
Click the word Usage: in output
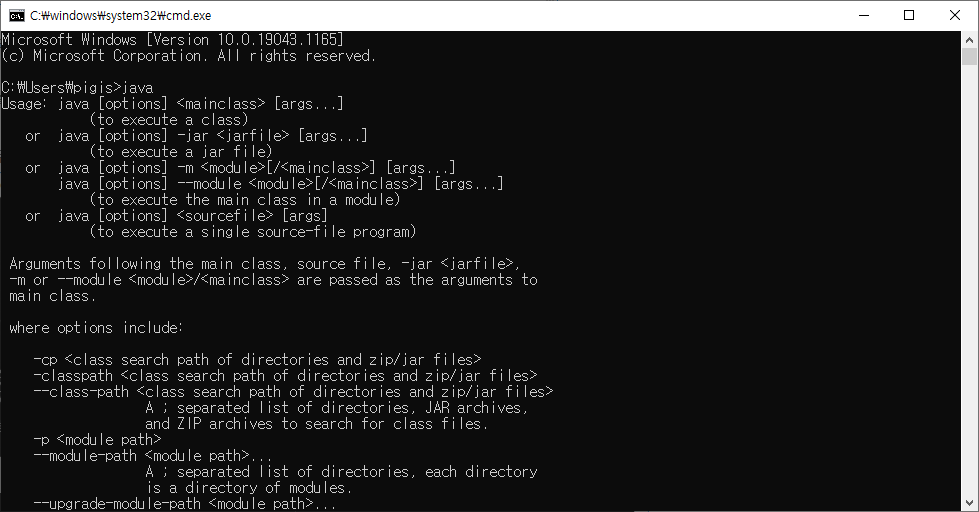pyautogui.click(x=24, y=104)
